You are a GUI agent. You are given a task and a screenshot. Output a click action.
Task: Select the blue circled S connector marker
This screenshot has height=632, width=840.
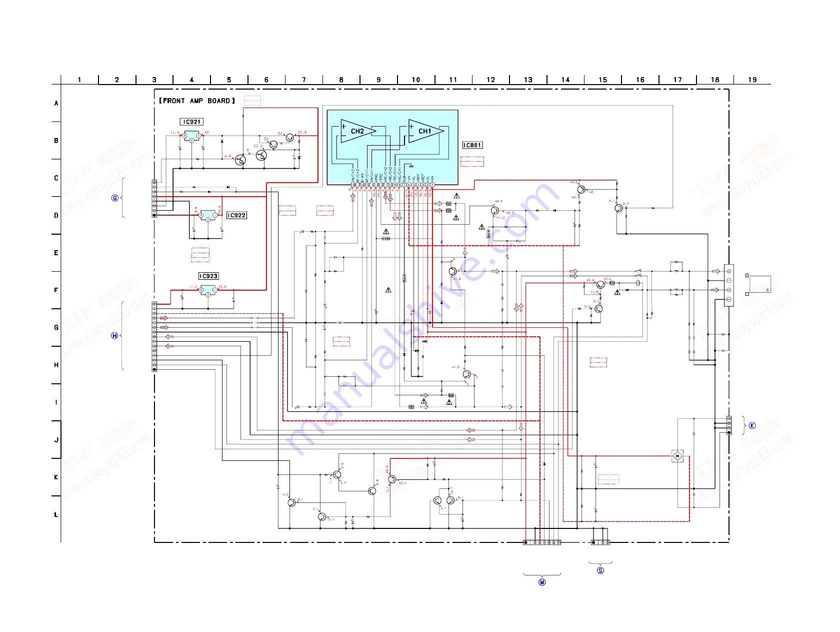600,570
